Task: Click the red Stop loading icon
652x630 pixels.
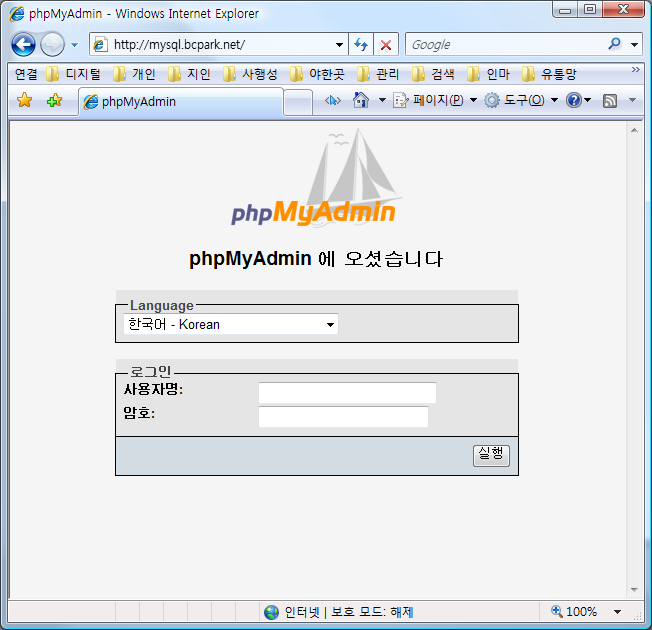Action: pyautogui.click(x=386, y=44)
